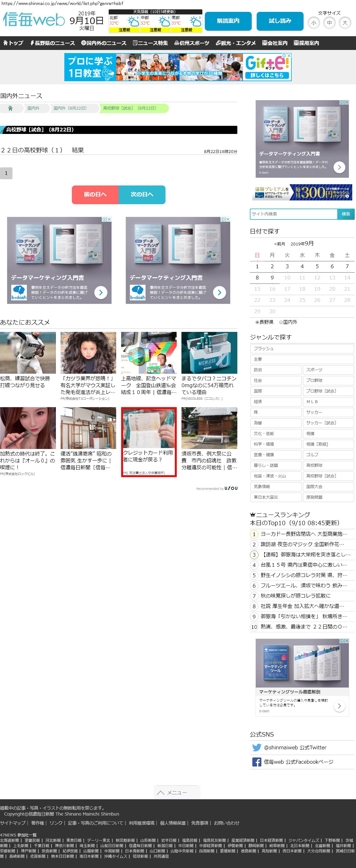Image resolution: width=356 pixels, height=868 pixels.
Task: Open 信州スポーツ navigation menu item
Action: click(191, 43)
